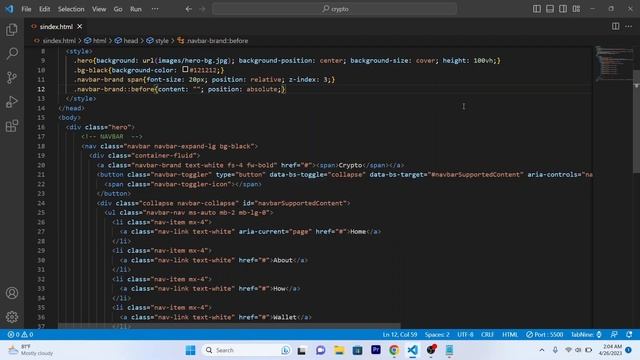Change encoding via UTF-8

(465, 335)
